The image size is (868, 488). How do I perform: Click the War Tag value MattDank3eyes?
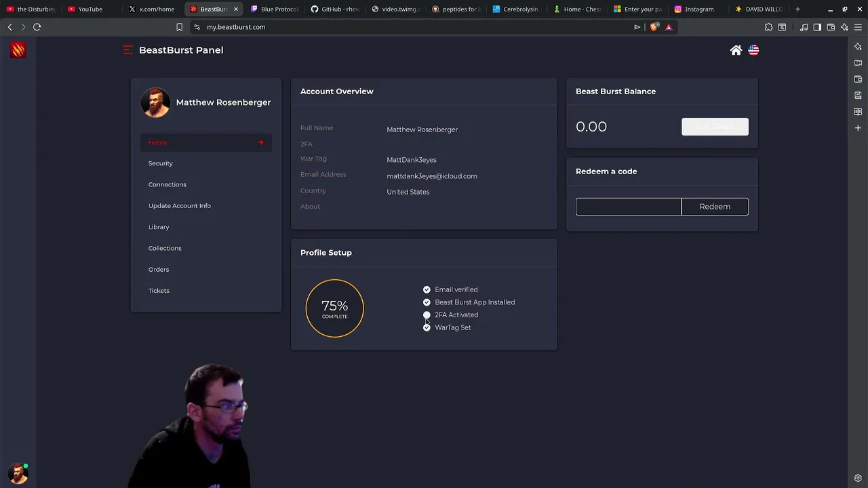point(412,160)
